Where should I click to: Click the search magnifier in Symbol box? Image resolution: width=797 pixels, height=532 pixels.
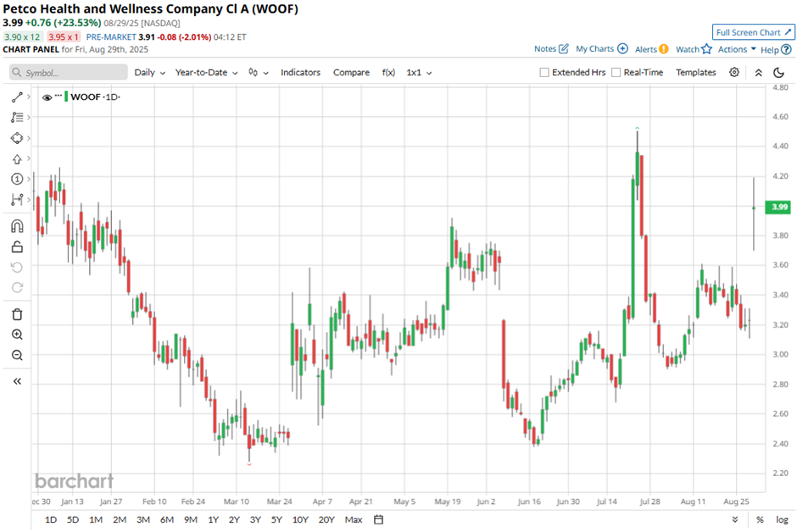click(17, 73)
